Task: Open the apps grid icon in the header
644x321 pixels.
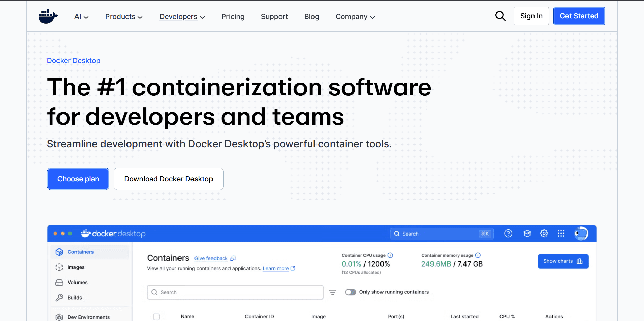Action: [561, 234]
